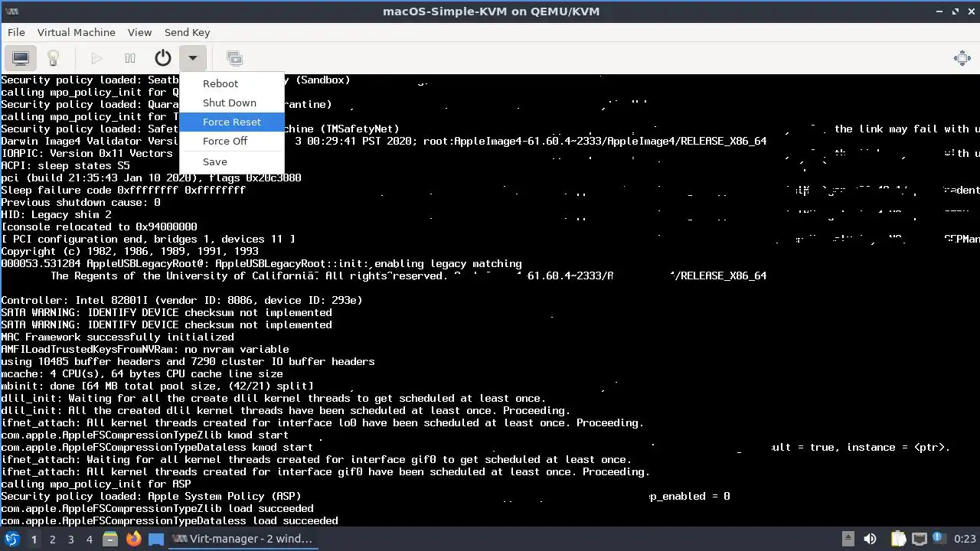Click the blue desktop icon in taskbar
Image resolution: width=980 pixels, height=551 pixels.
click(156, 539)
